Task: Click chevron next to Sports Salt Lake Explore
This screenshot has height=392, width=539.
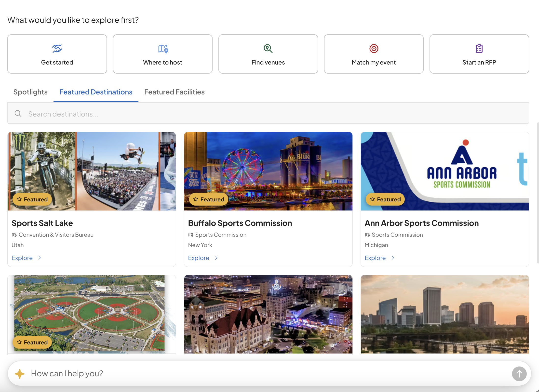Action: click(40, 258)
